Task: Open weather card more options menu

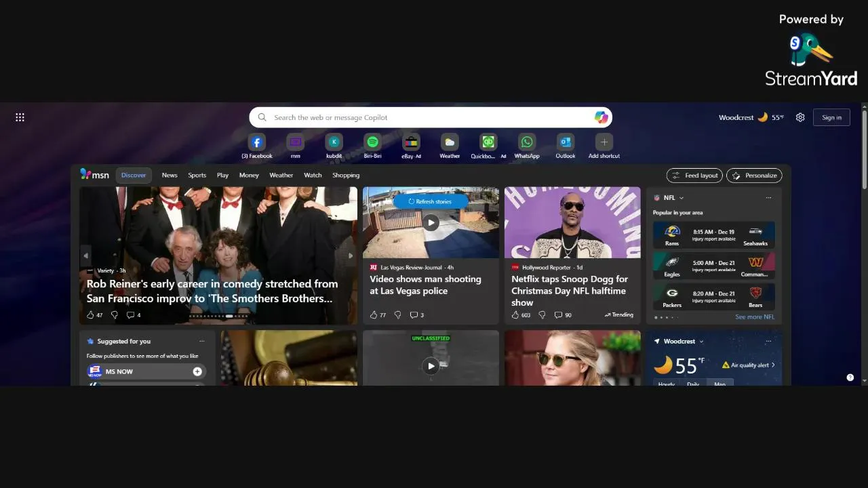Action: click(768, 341)
